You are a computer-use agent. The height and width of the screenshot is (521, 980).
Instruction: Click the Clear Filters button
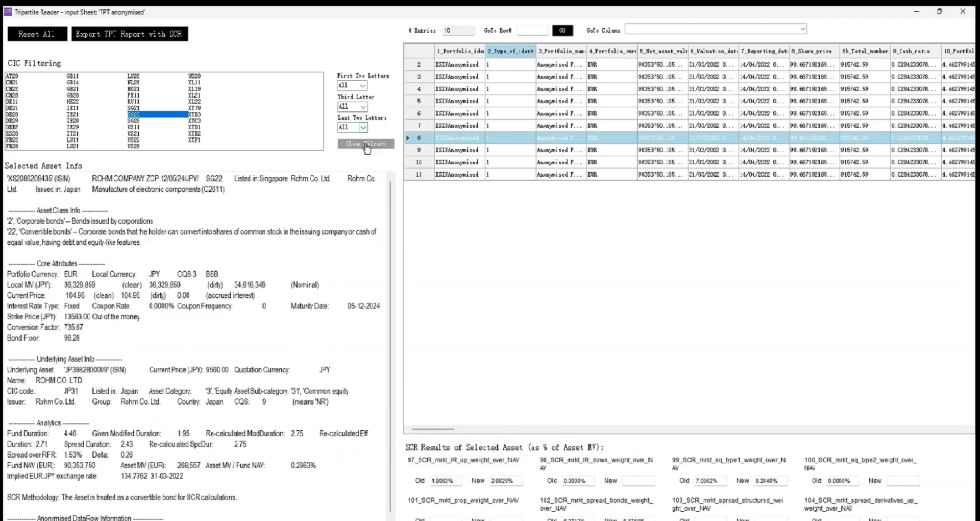coord(365,144)
